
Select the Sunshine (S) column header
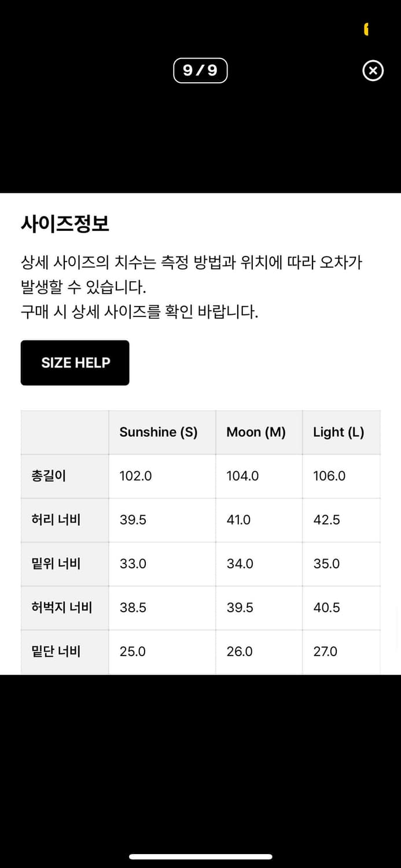point(159,432)
